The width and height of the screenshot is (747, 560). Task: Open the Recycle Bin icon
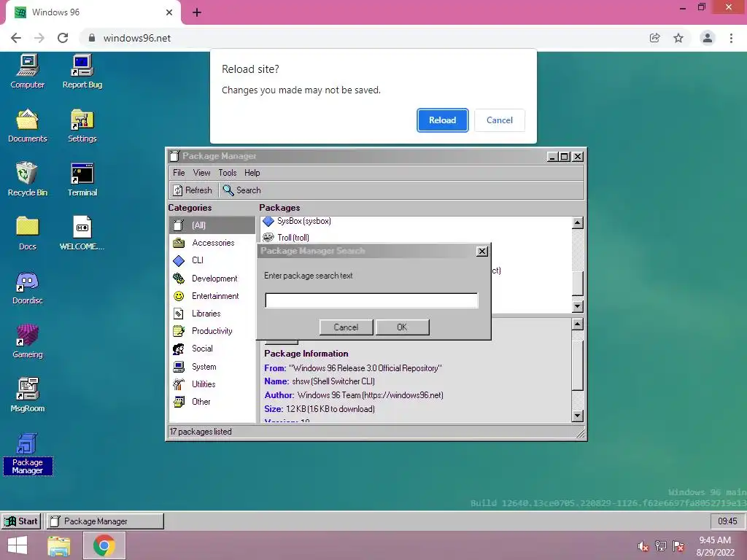tap(28, 179)
